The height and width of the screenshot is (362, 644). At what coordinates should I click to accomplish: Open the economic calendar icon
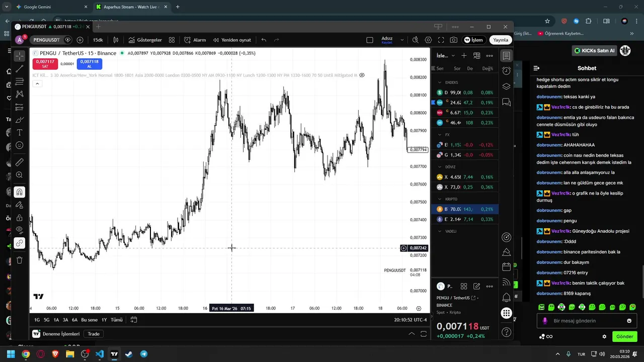[507, 267]
